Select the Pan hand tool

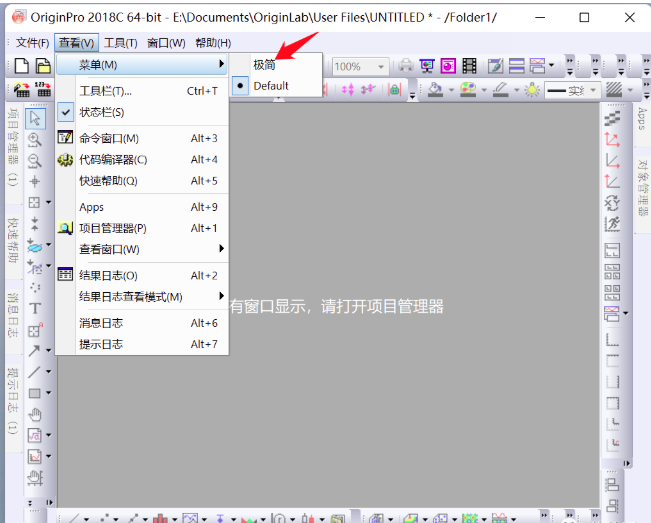tap(35, 414)
